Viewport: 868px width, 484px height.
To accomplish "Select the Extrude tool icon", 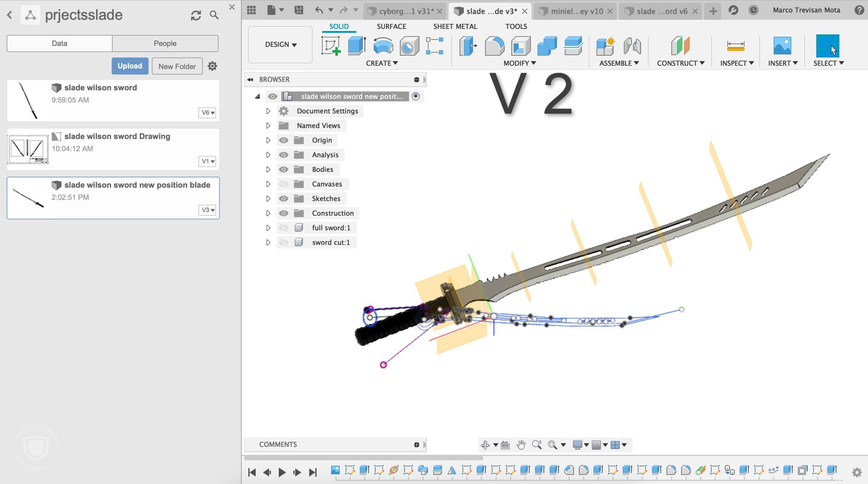I will 357,45.
